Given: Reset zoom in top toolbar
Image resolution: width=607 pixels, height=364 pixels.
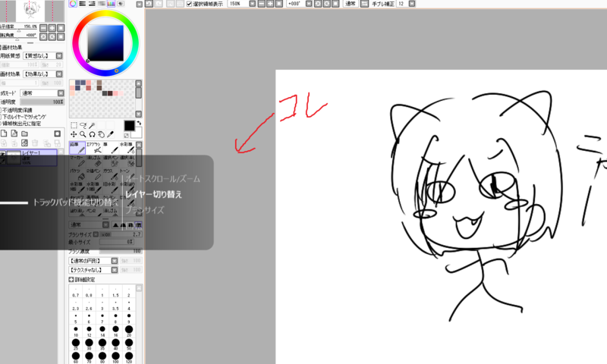Looking at the screenshot, I should pos(279,4).
